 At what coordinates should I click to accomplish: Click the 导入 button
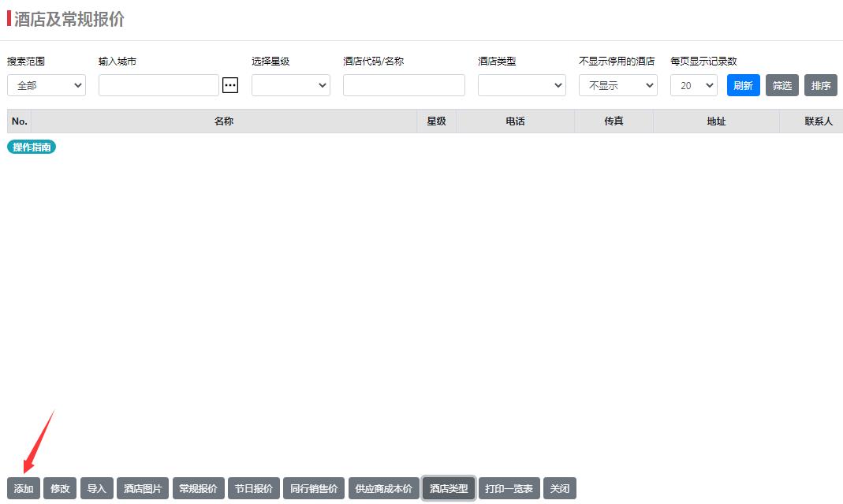(x=97, y=488)
